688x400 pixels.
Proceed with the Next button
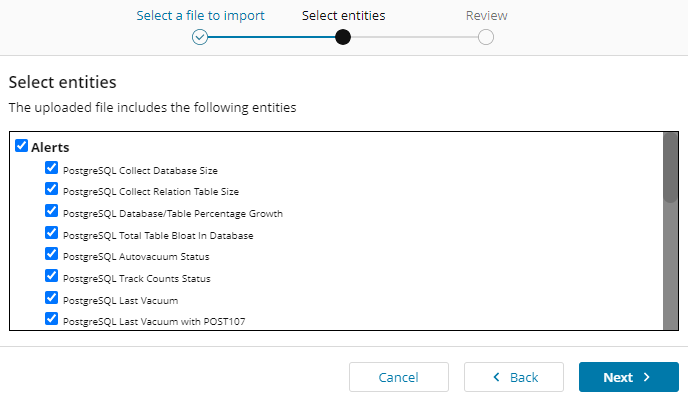click(x=628, y=377)
